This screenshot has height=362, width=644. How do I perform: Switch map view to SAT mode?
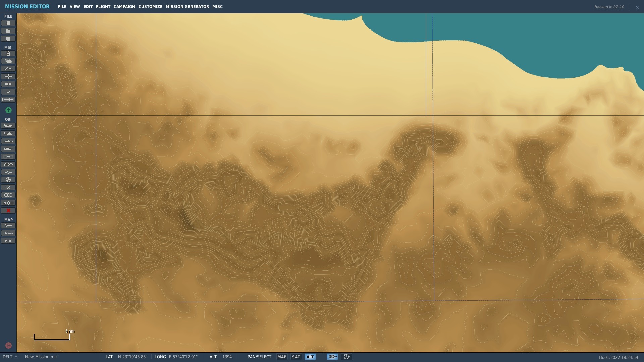click(x=296, y=357)
